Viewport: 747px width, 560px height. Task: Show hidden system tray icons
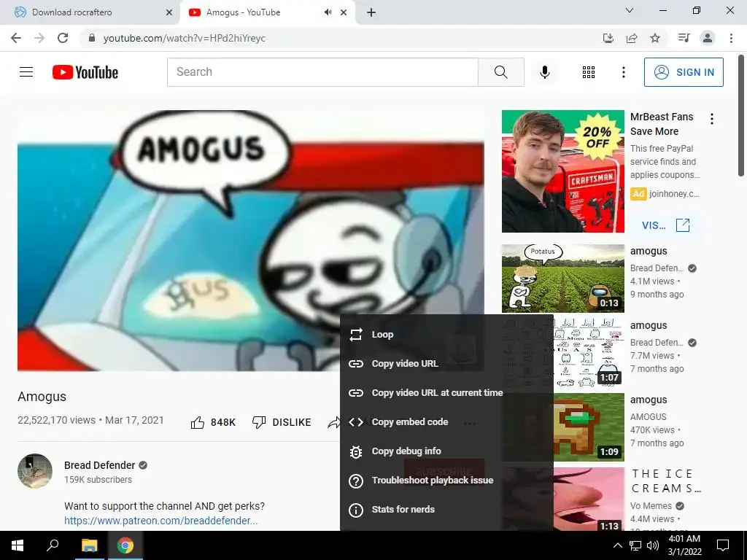pyautogui.click(x=617, y=545)
